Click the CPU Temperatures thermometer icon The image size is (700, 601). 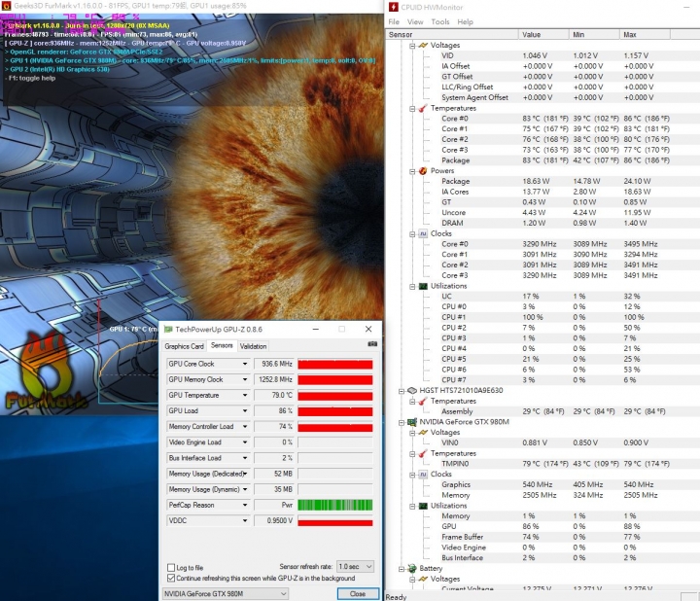[x=423, y=109]
